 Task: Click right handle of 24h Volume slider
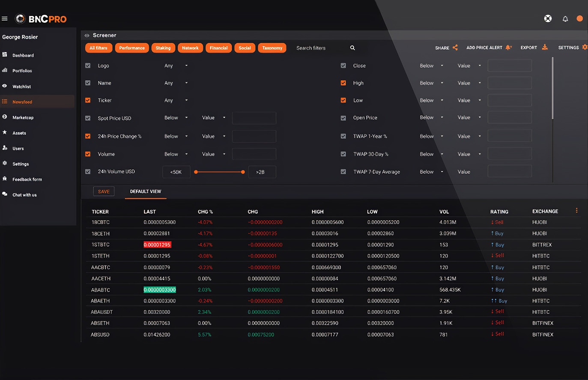pyautogui.click(x=243, y=172)
